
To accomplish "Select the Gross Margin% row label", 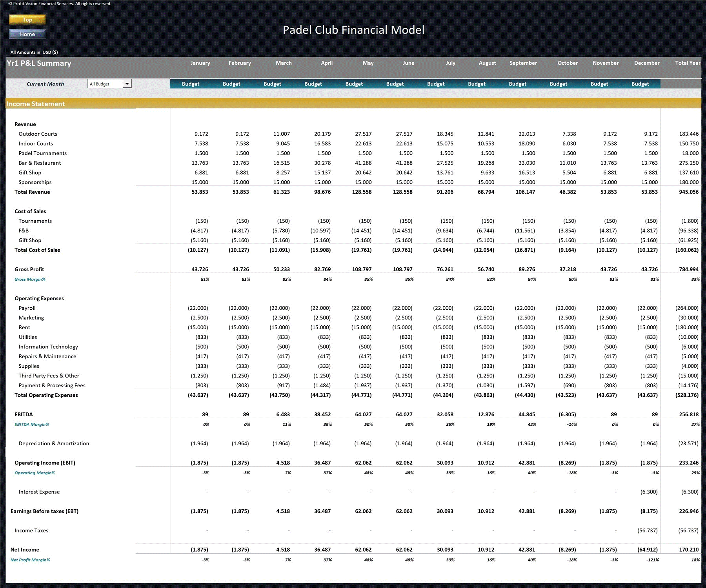I will (30, 279).
